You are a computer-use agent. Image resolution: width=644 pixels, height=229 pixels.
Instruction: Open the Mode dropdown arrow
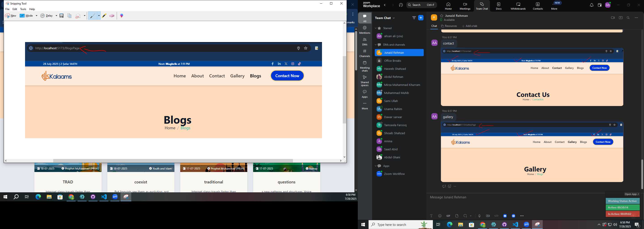pos(36,16)
